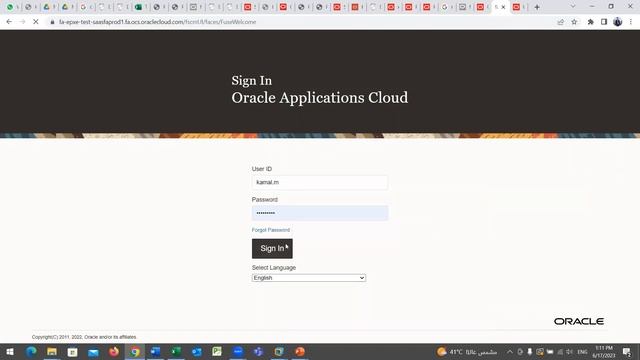Open the clock and date flyout
Viewport: 640px width, 360px height.
point(604,352)
